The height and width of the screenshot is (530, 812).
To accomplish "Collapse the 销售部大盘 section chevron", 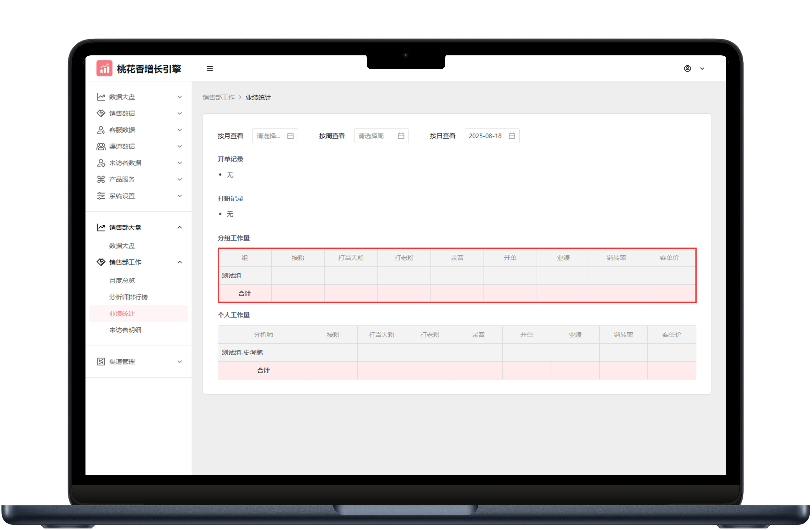I will (x=180, y=227).
